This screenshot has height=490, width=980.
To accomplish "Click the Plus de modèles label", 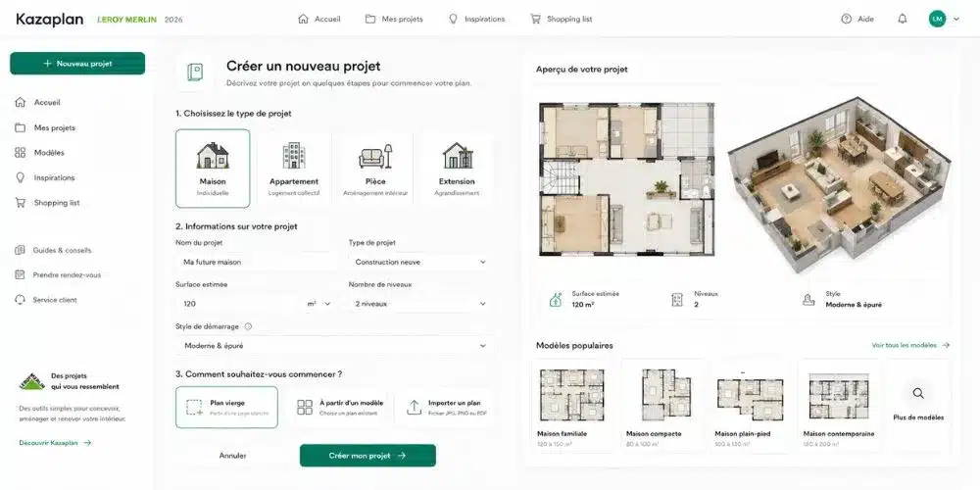I will (918, 417).
